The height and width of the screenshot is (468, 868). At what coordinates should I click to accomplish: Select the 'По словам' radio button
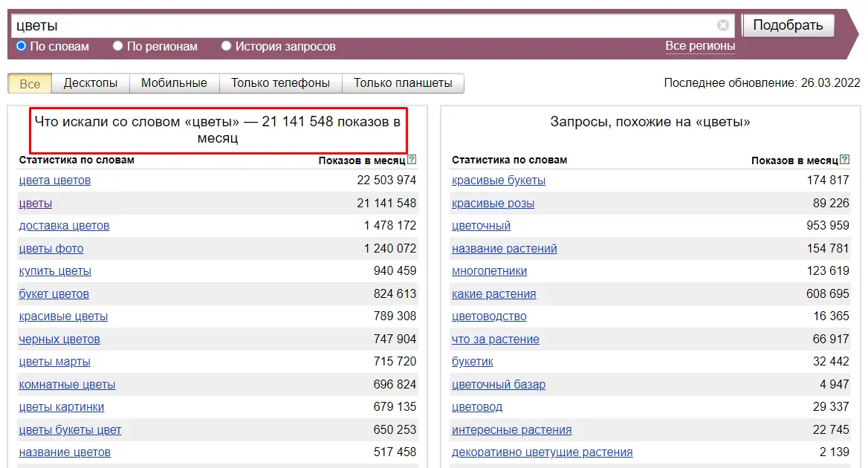(22, 46)
